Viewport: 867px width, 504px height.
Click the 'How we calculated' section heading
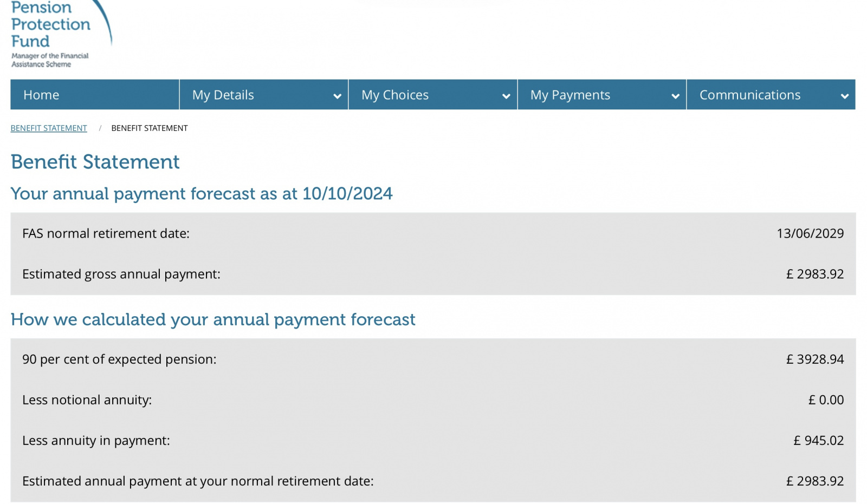(x=213, y=319)
